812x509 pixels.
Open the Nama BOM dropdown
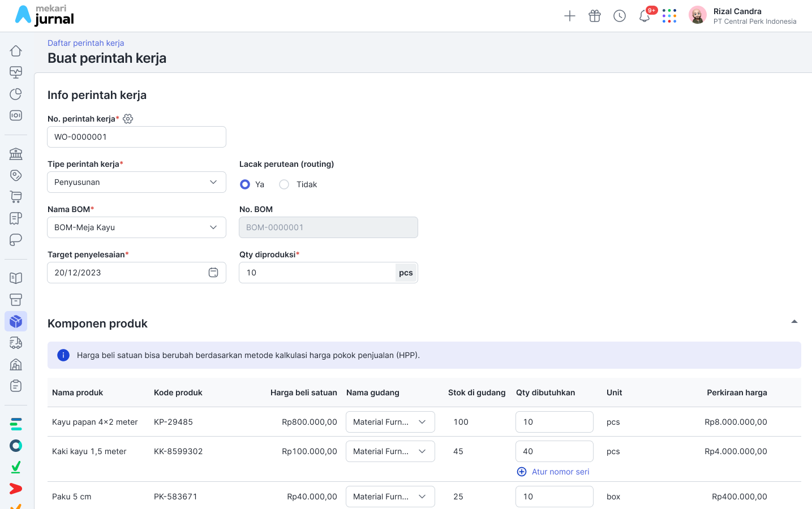(x=136, y=227)
